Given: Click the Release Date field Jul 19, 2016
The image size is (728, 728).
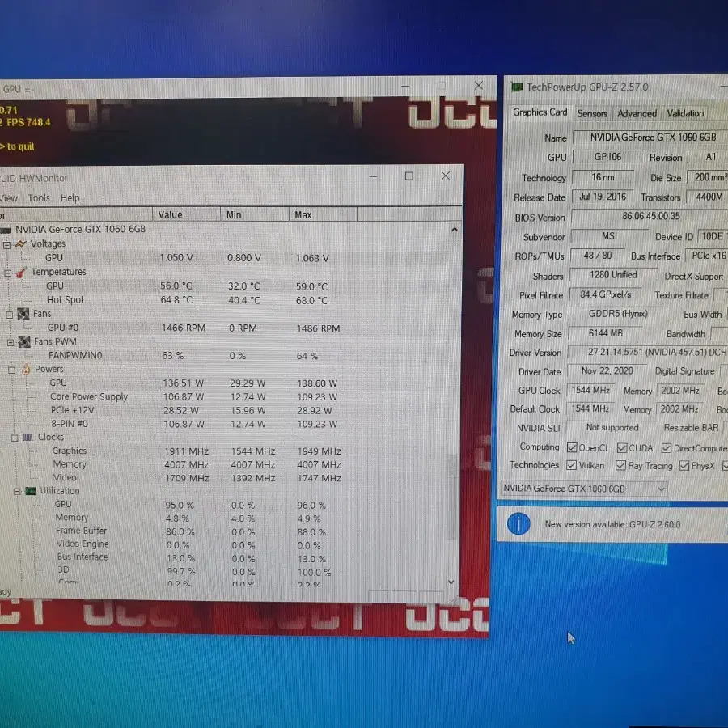Looking at the screenshot, I should (603, 197).
